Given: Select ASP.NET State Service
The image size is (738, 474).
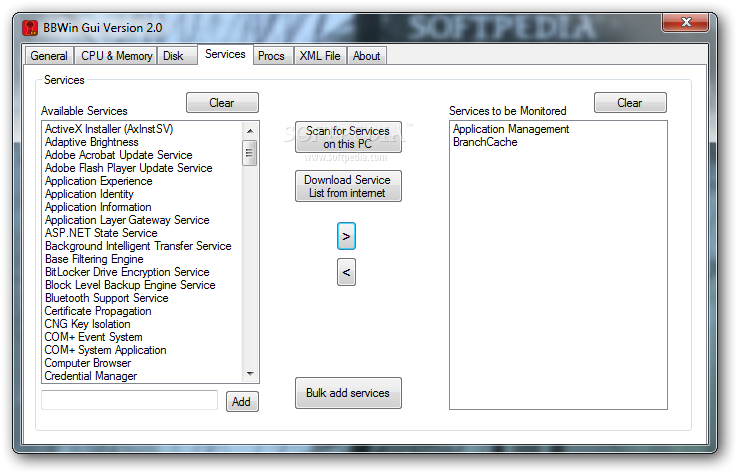Looking at the screenshot, I should pos(101,233).
